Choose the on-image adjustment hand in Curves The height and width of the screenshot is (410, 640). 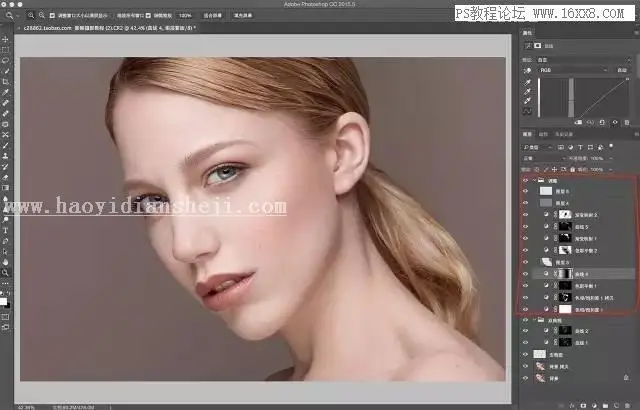pyautogui.click(x=528, y=70)
